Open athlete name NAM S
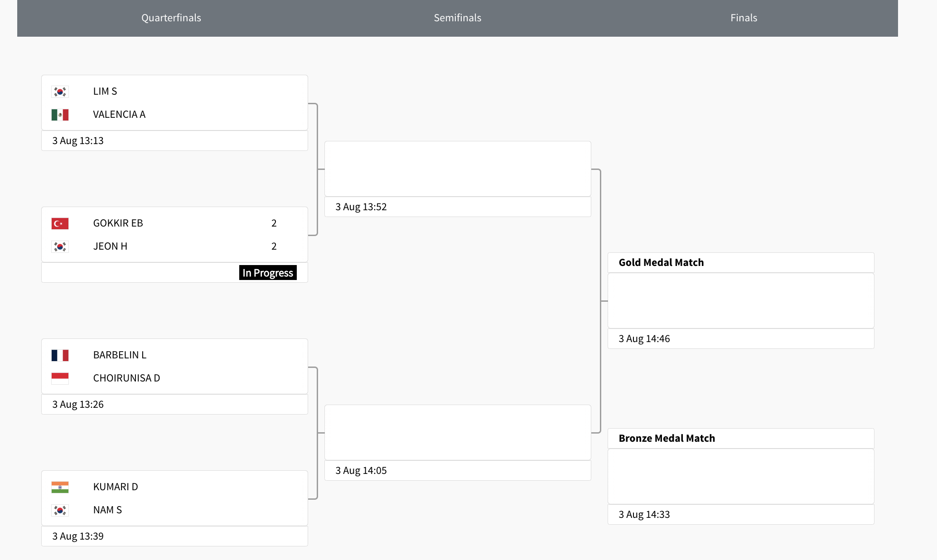 107,510
